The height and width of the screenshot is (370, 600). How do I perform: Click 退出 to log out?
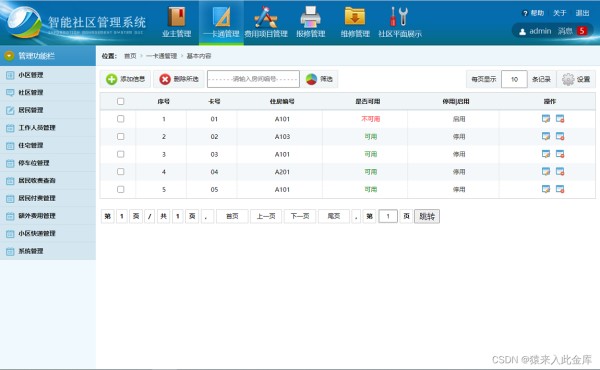coord(582,13)
